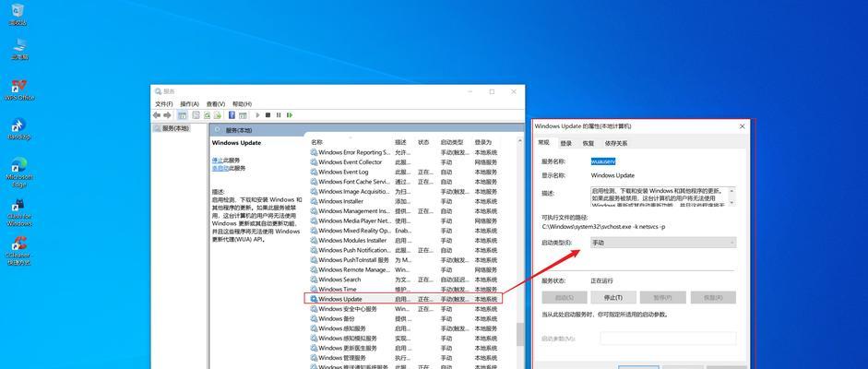
Task: Click gear icon of Windows Update row
Action: click(x=314, y=299)
